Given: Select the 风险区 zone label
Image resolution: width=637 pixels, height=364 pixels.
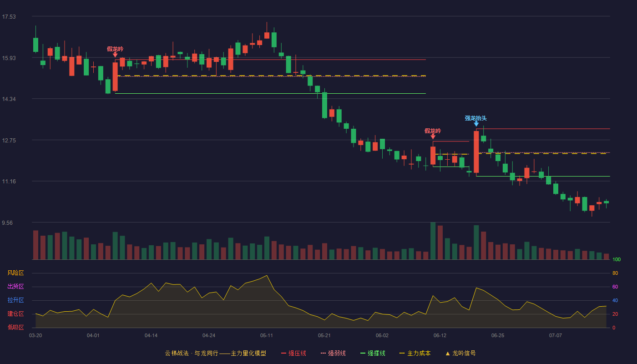Looking at the screenshot, I should (15, 273).
